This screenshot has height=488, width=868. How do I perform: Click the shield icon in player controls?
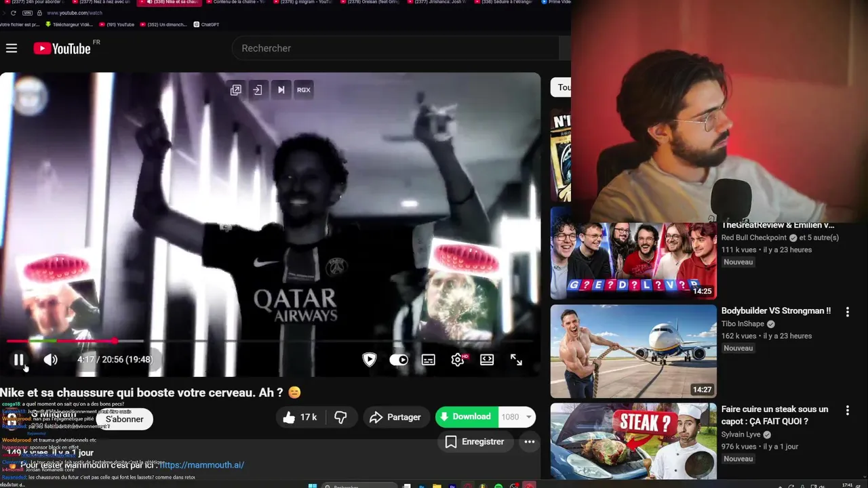pyautogui.click(x=369, y=360)
